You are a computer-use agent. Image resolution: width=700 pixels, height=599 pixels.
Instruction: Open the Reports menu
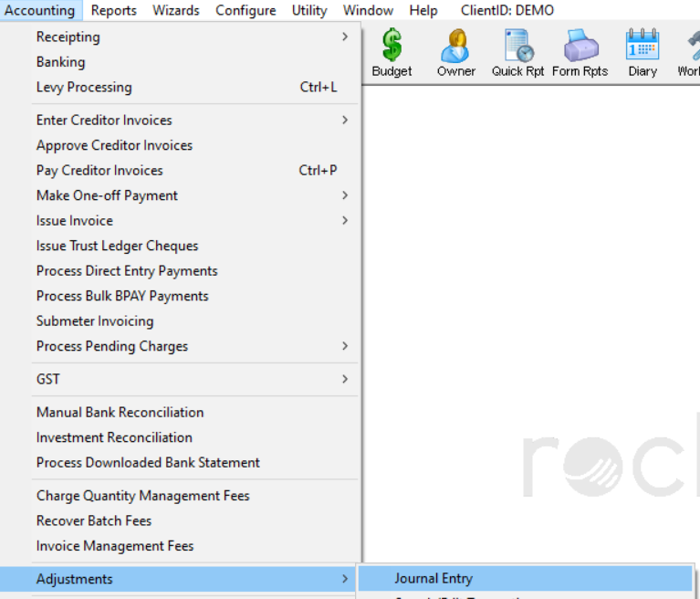pos(114,10)
